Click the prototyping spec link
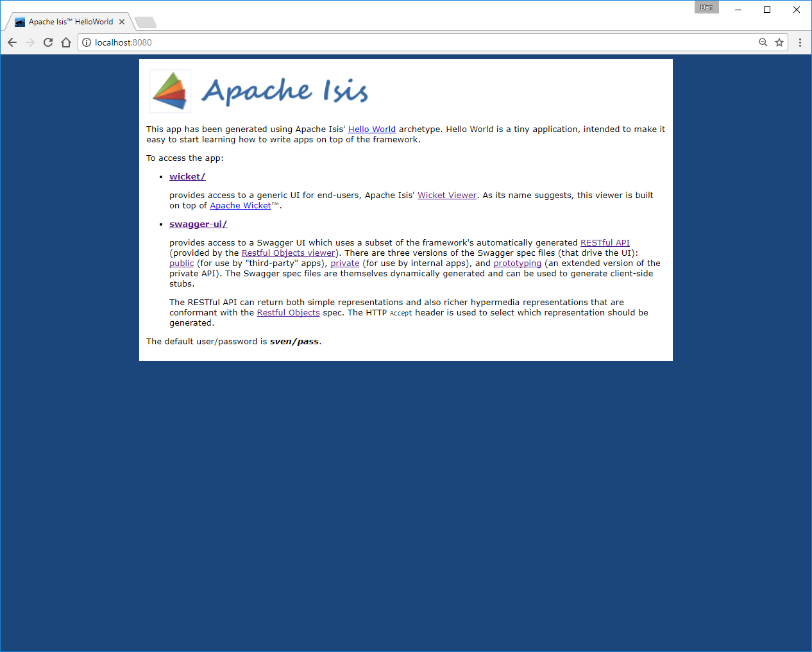Image resolution: width=812 pixels, height=652 pixels. point(517,263)
